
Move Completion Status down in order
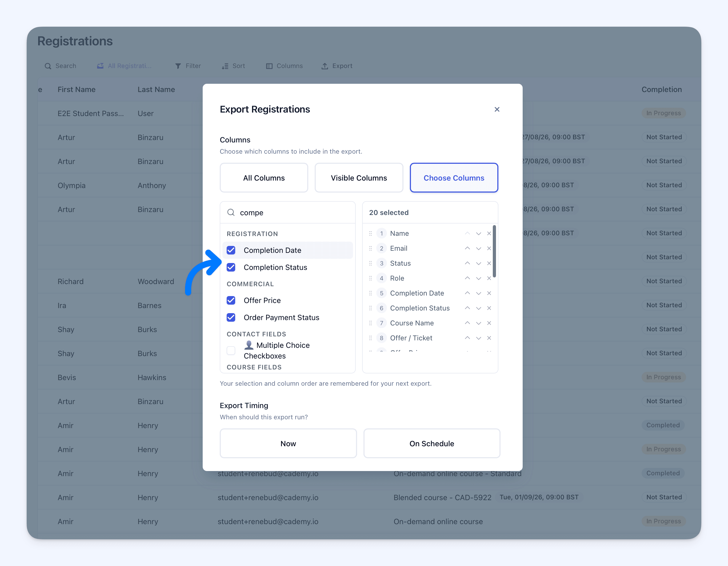pos(478,308)
